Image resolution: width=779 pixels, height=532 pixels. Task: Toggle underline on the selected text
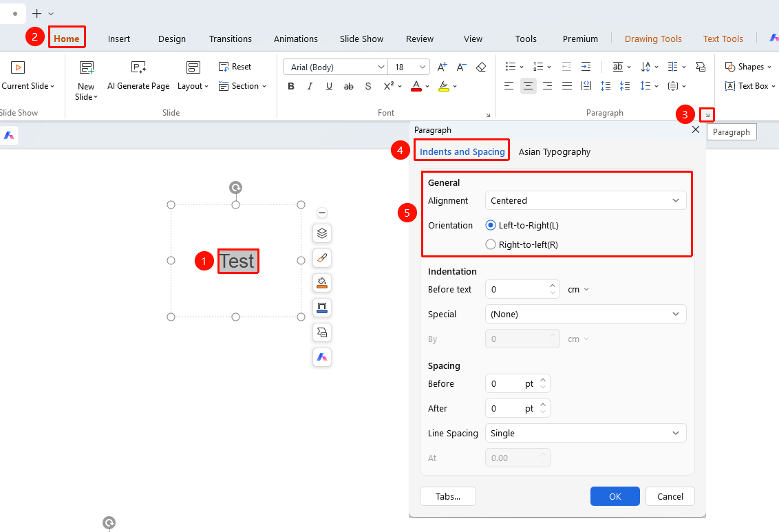tap(329, 87)
